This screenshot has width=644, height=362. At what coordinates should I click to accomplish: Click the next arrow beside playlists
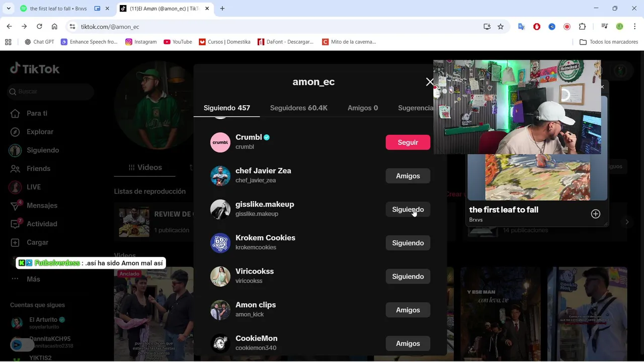(x=627, y=222)
